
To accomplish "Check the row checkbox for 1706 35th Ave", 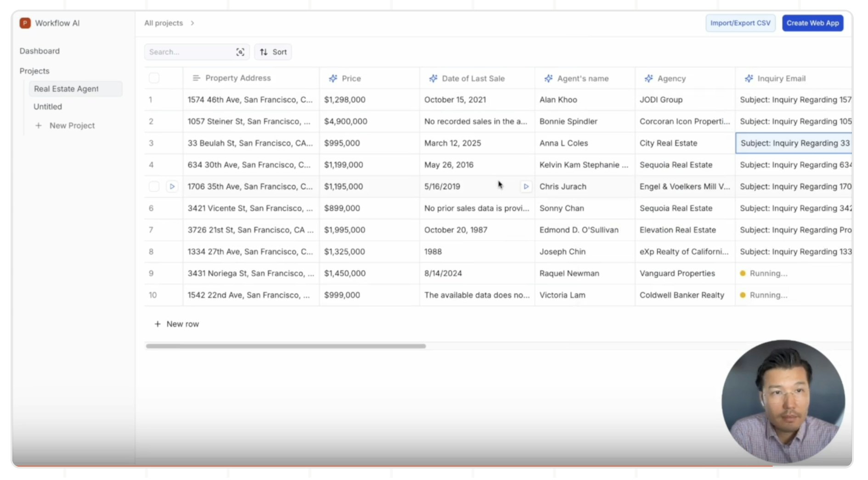I will [x=154, y=186].
